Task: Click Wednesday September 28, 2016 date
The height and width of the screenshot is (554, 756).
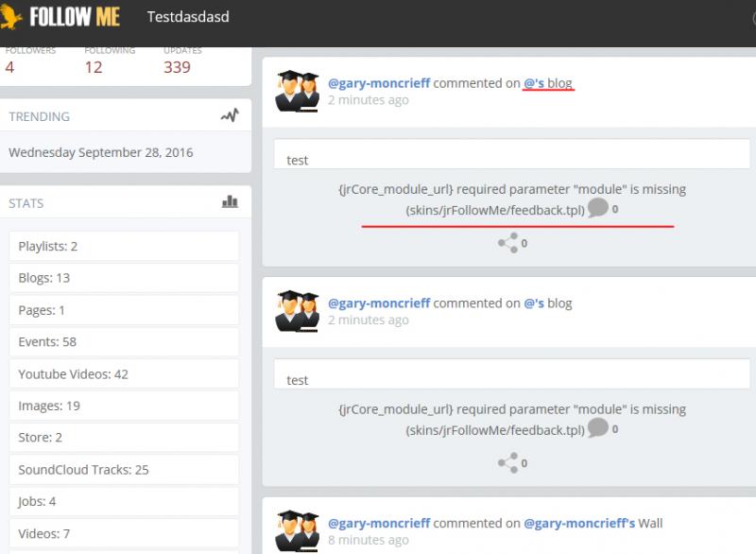Action: coord(101,152)
